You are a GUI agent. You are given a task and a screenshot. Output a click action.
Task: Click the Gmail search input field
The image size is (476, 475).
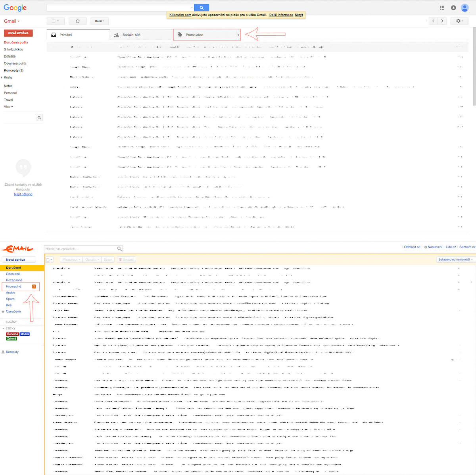pos(118,8)
